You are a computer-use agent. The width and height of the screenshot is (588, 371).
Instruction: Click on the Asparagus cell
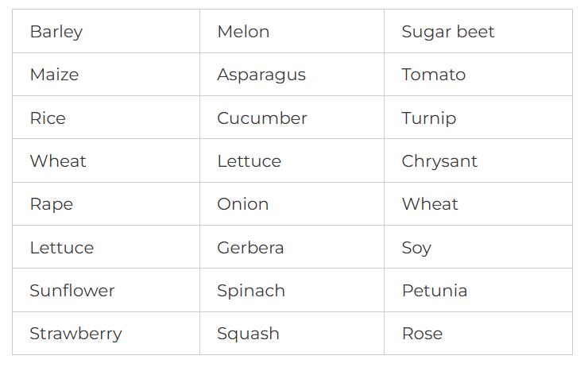coord(261,75)
